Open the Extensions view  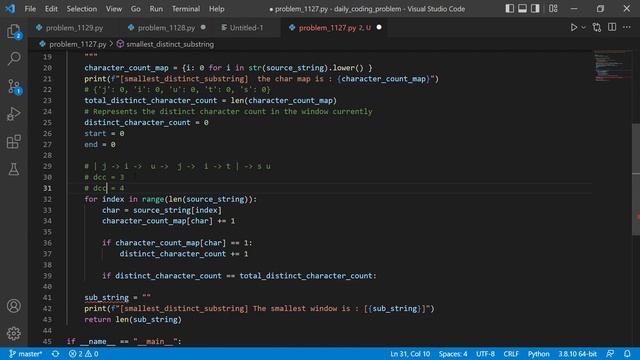click(x=14, y=142)
